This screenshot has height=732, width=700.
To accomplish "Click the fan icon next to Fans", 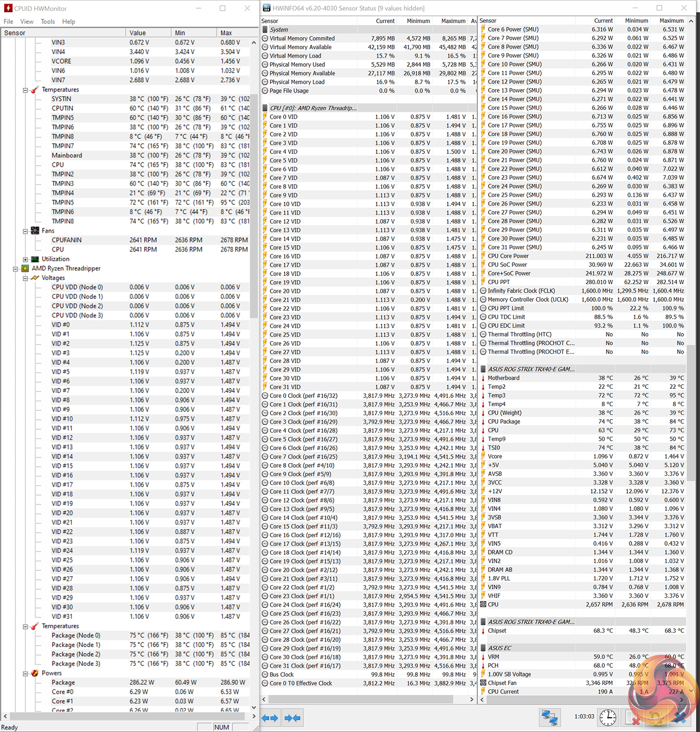I will click(35, 231).
